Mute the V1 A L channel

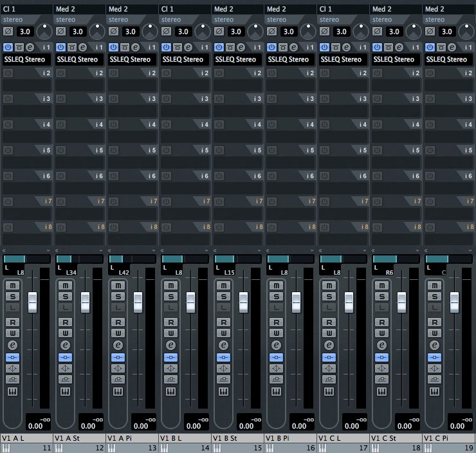12,285
